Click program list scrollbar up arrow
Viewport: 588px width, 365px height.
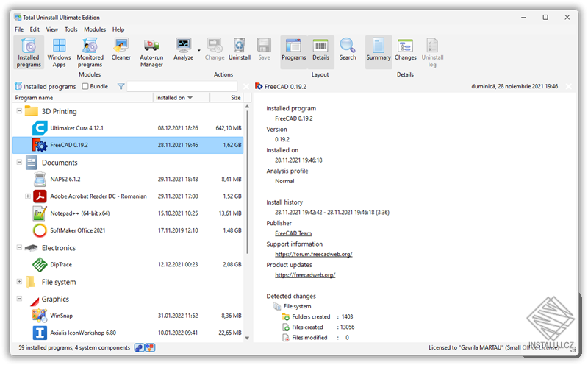(x=247, y=107)
